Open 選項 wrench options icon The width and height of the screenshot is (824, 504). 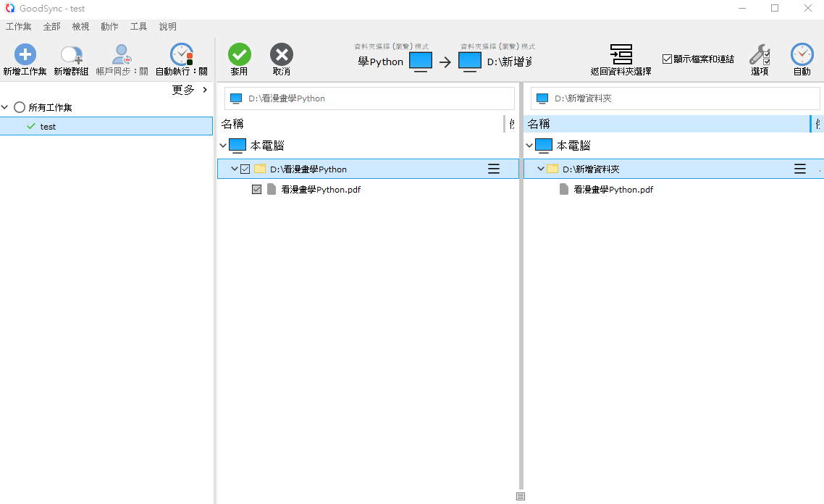coord(760,55)
